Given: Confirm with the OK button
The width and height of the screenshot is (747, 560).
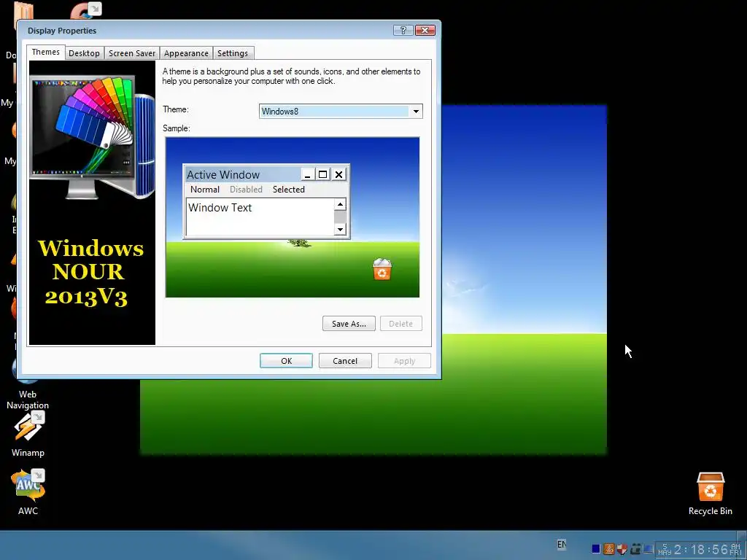Looking at the screenshot, I should pos(286,360).
